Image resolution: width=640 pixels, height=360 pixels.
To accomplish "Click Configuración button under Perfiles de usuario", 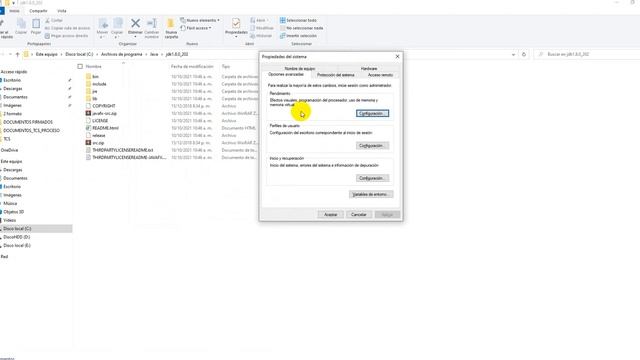I will click(372, 146).
